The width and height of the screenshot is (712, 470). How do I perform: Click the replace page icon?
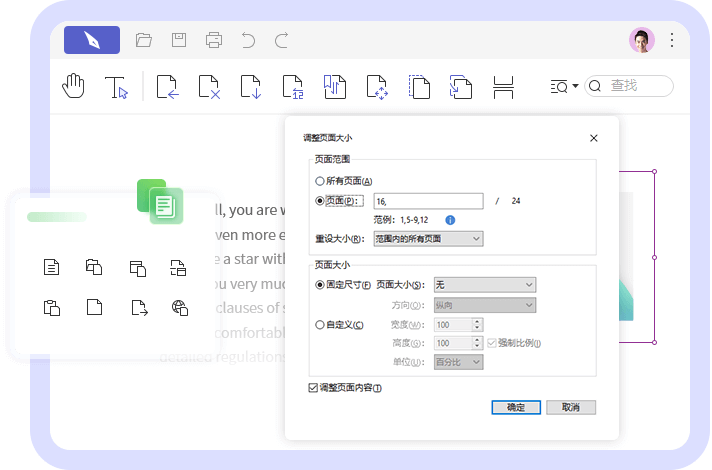[293, 87]
